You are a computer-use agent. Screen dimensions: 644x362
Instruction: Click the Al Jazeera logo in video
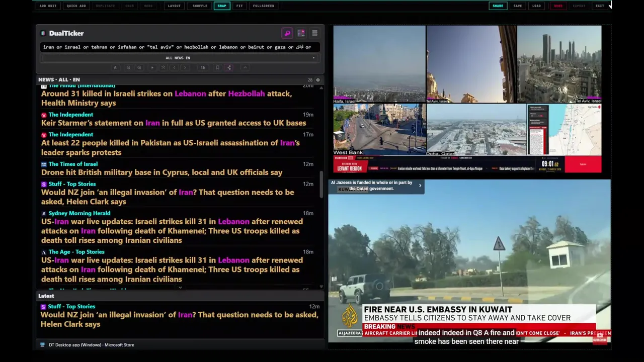(x=350, y=319)
